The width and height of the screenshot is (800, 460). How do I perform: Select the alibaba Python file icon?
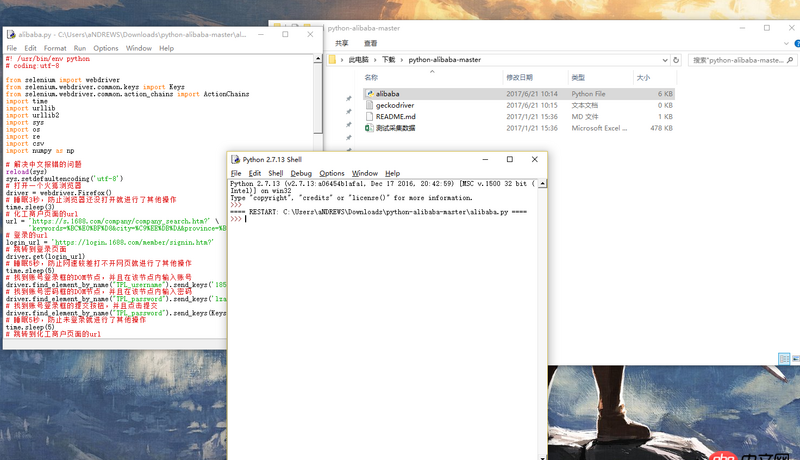(x=369, y=94)
